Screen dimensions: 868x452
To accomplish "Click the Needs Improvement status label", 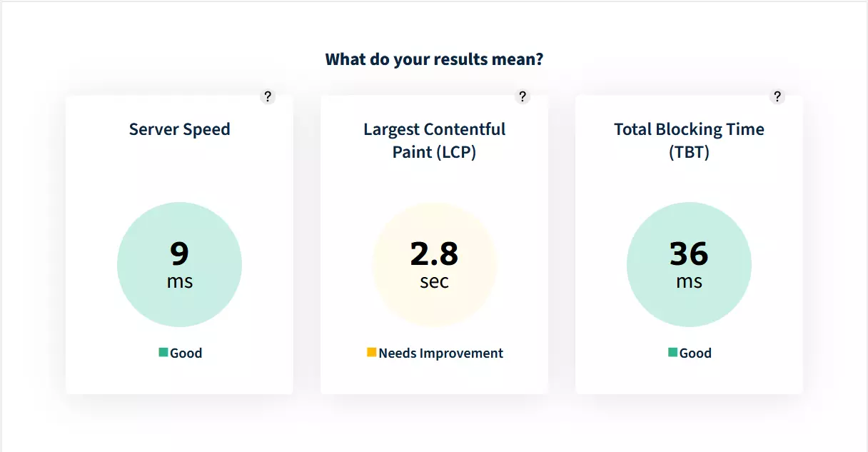I will coord(441,353).
